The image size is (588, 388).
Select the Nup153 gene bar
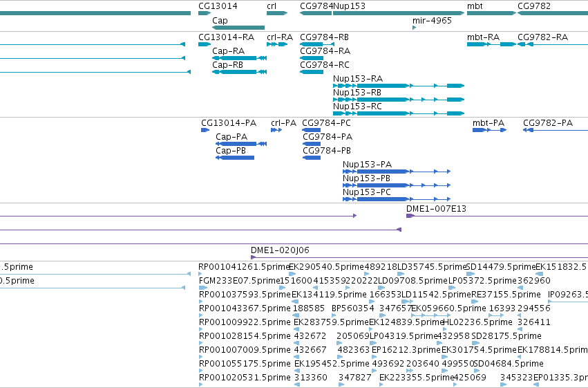click(399, 13)
